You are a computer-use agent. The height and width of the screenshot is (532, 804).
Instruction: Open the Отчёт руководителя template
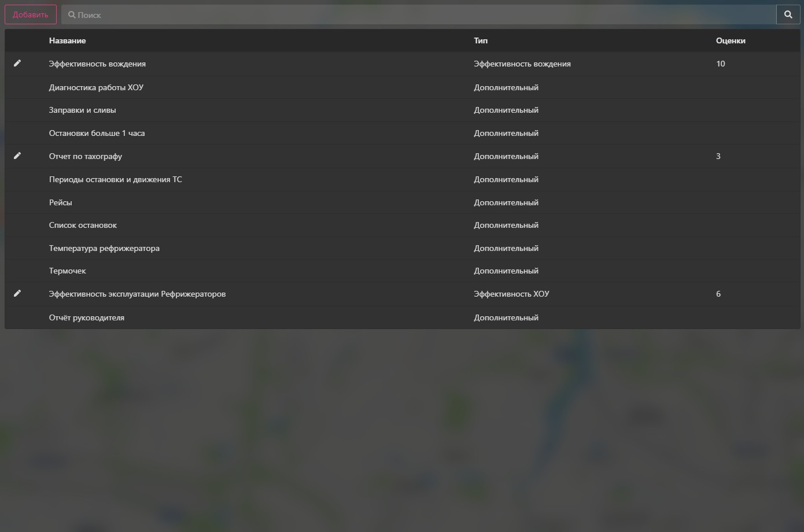(87, 317)
